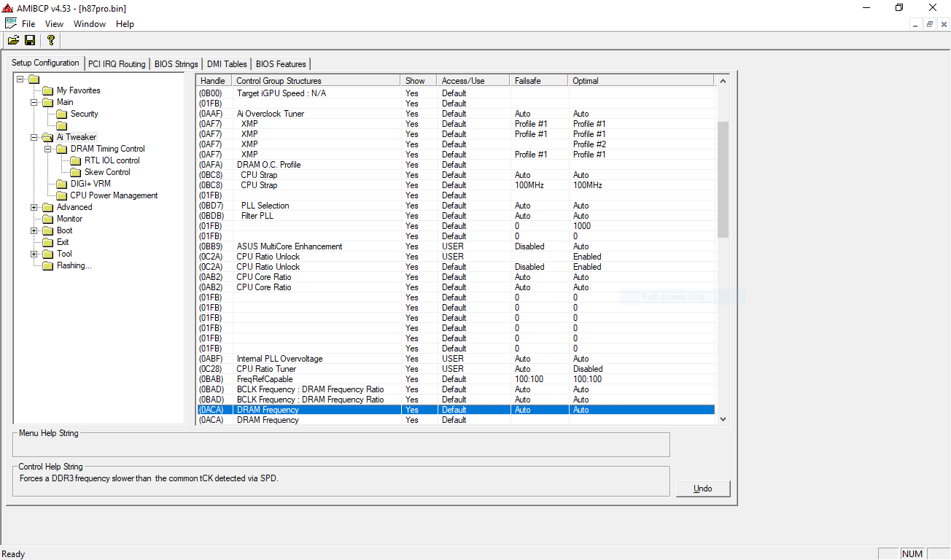Screen dimensions: 951x560
Task: Select the DRAM Timing Control folder
Action: click(x=107, y=149)
